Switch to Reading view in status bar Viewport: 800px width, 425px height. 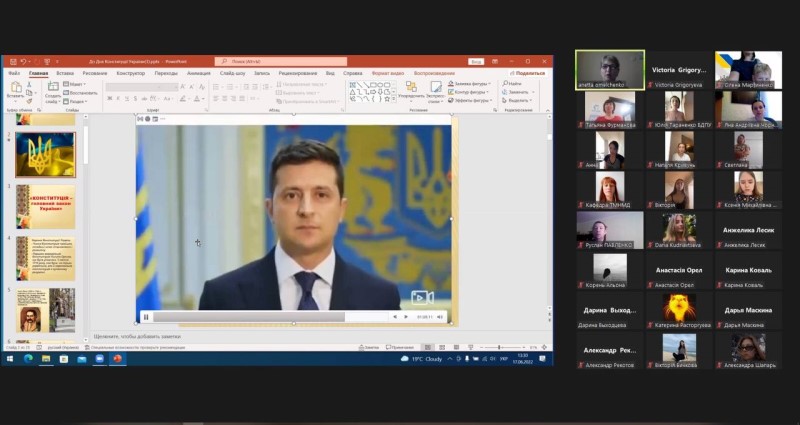[x=456, y=347]
